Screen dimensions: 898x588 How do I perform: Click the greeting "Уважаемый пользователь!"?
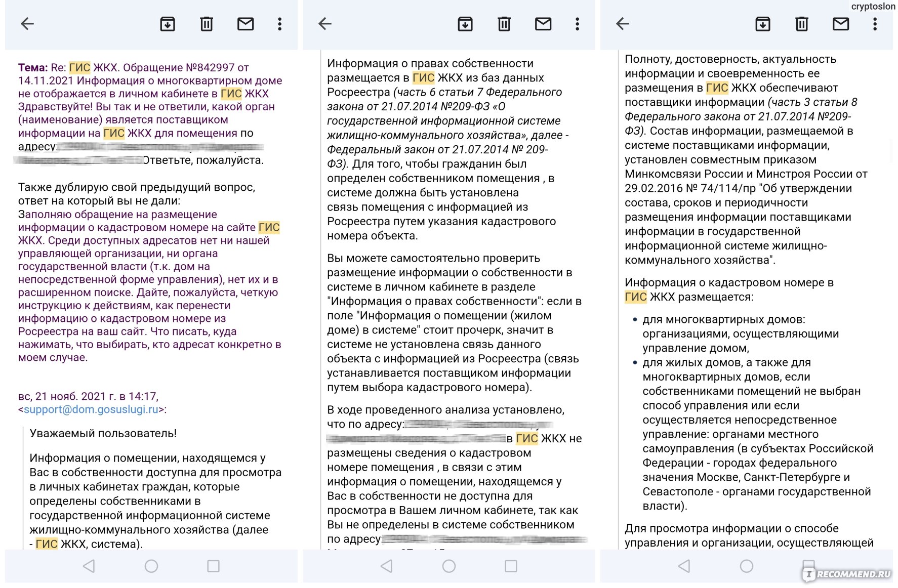click(103, 433)
